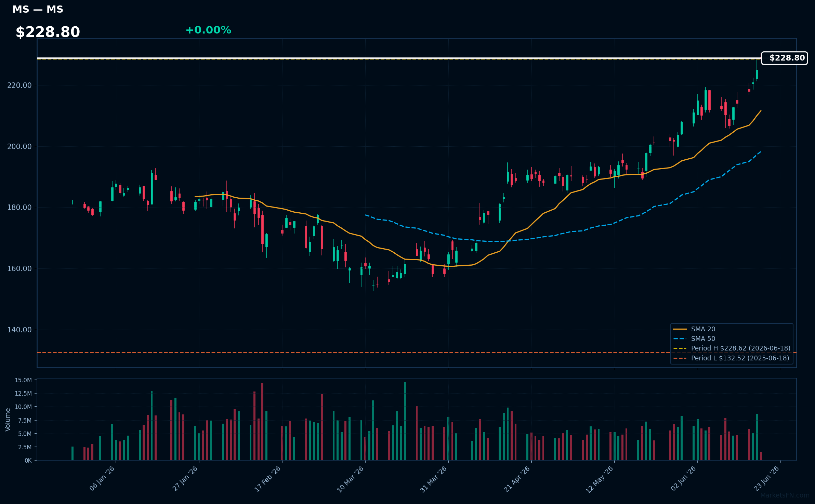Click the $228.80 price tag on right edge

[x=785, y=58]
